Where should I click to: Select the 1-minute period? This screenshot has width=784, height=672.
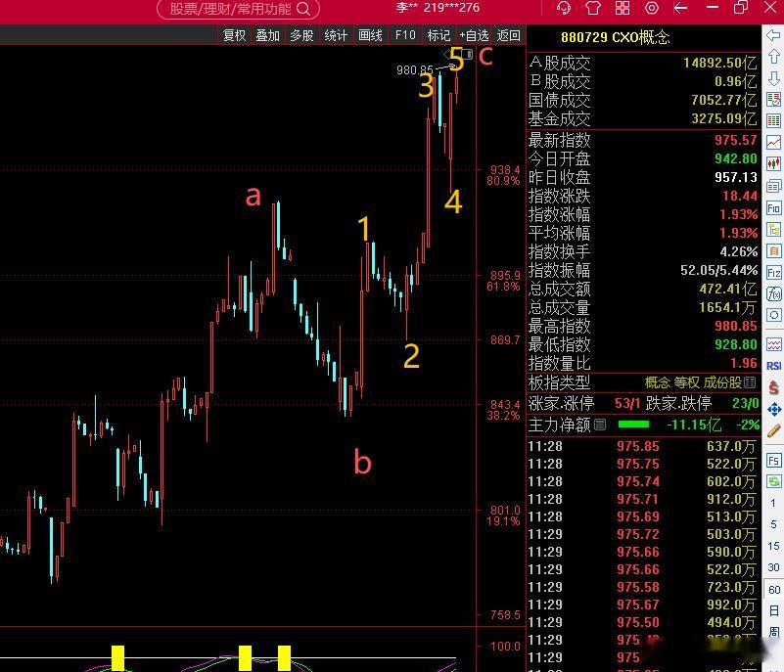pyautogui.click(x=773, y=503)
